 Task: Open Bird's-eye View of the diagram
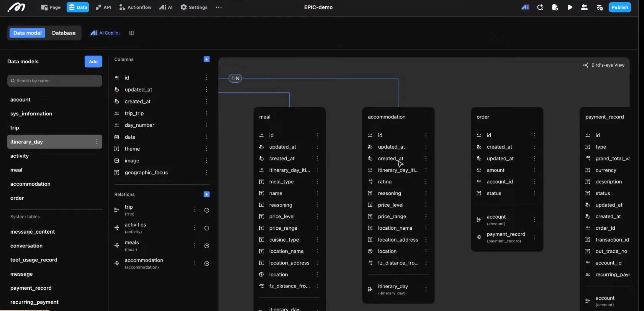click(604, 65)
